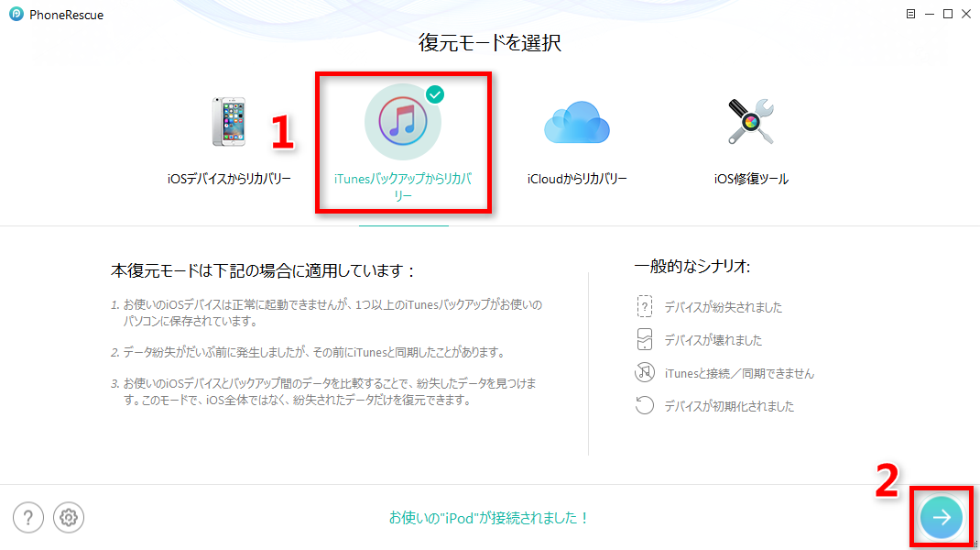Click the PhoneRescue logo icon
980x550 pixels.
pos(16,14)
